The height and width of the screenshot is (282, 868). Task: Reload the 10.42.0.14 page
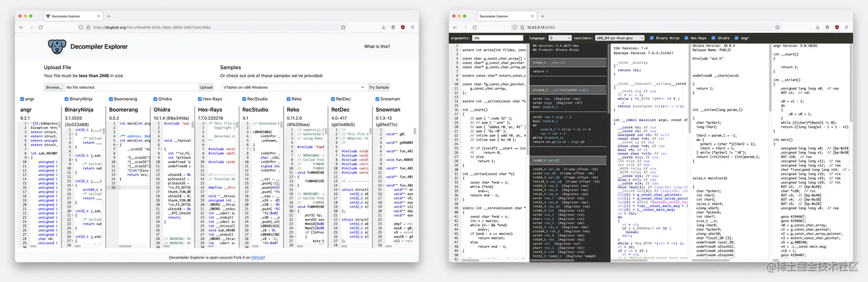pos(475,27)
